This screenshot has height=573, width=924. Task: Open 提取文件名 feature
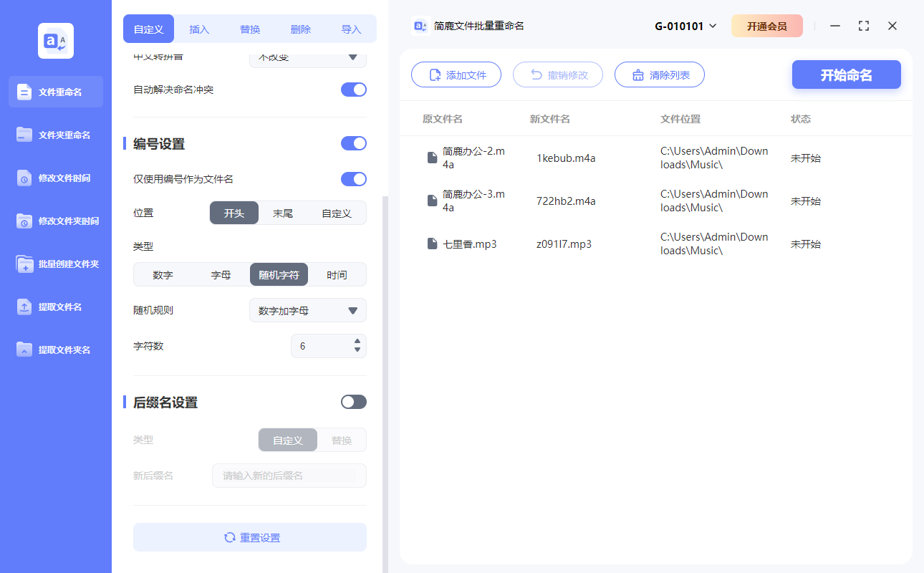click(55, 307)
